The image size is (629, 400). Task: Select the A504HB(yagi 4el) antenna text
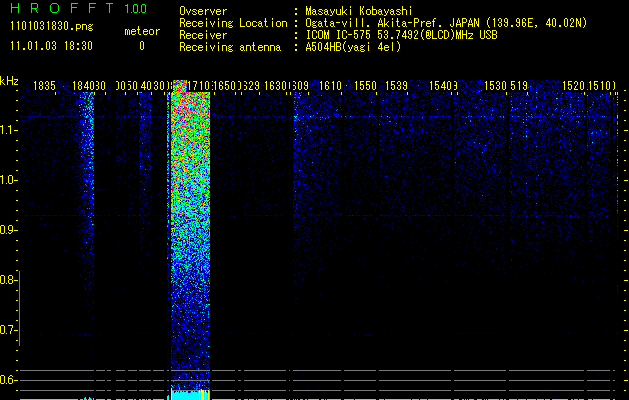click(353, 47)
